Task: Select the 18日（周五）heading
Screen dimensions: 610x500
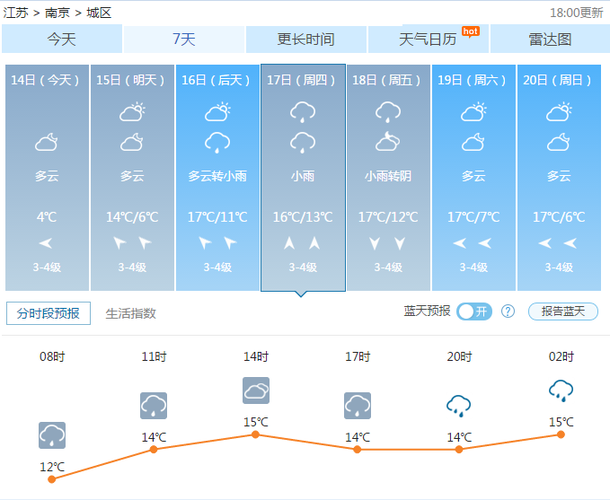Action: [387, 80]
